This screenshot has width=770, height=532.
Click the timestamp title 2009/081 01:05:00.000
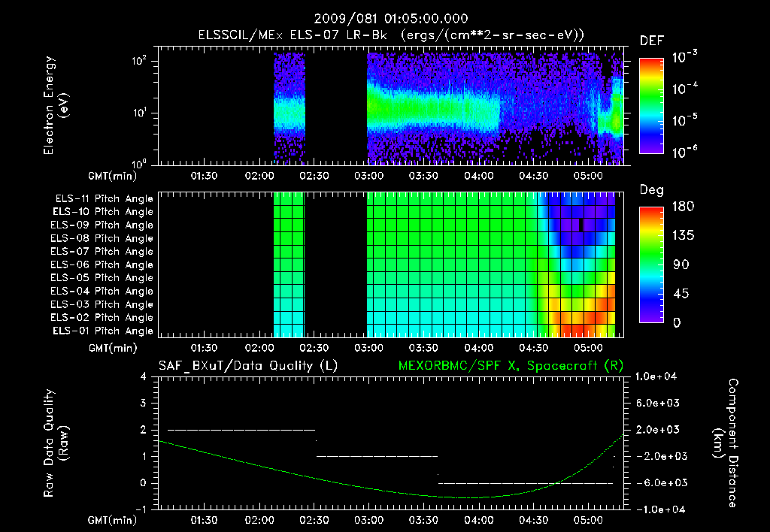[391, 19]
